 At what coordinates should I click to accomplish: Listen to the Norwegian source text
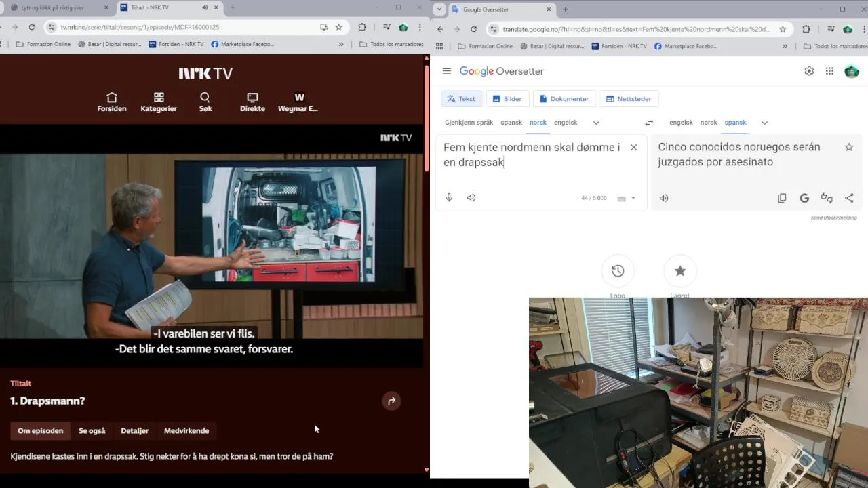[471, 198]
